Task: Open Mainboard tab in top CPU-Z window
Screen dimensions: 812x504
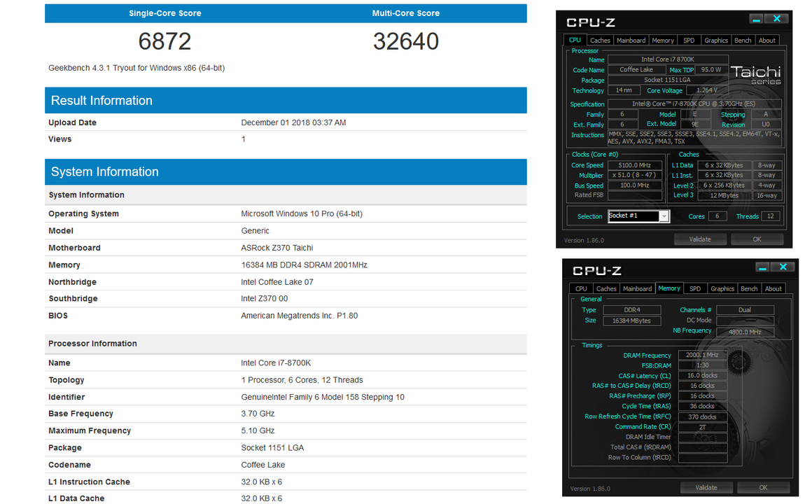Action: tap(631, 41)
